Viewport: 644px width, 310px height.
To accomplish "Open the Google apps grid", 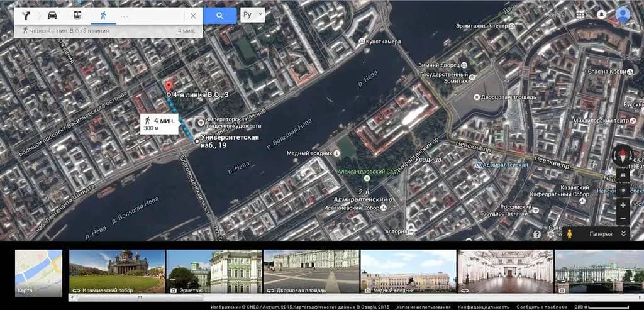I will coord(580,15).
